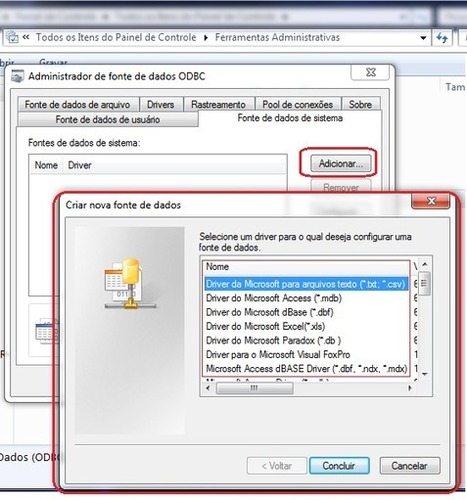Click the refresh icon beside address bar
This screenshot has height=500, width=467.
(442, 38)
